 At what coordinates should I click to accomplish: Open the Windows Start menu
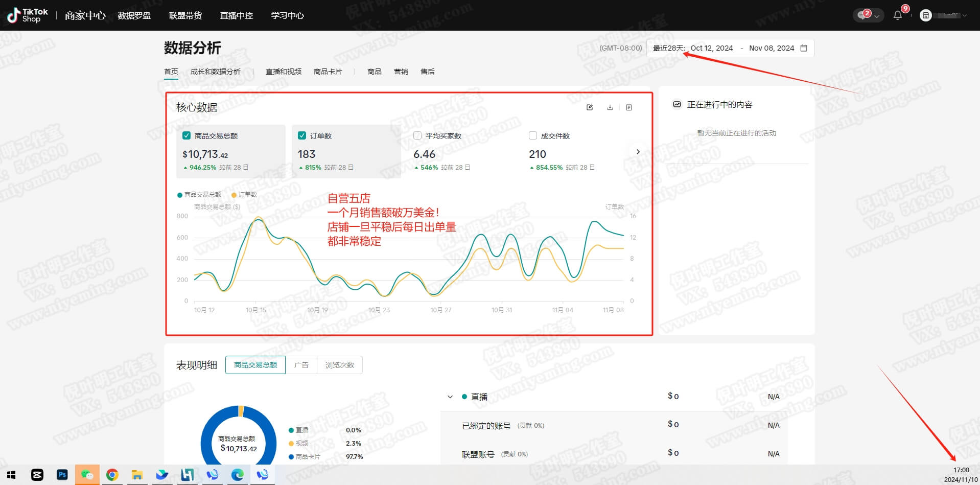pos(11,475)
